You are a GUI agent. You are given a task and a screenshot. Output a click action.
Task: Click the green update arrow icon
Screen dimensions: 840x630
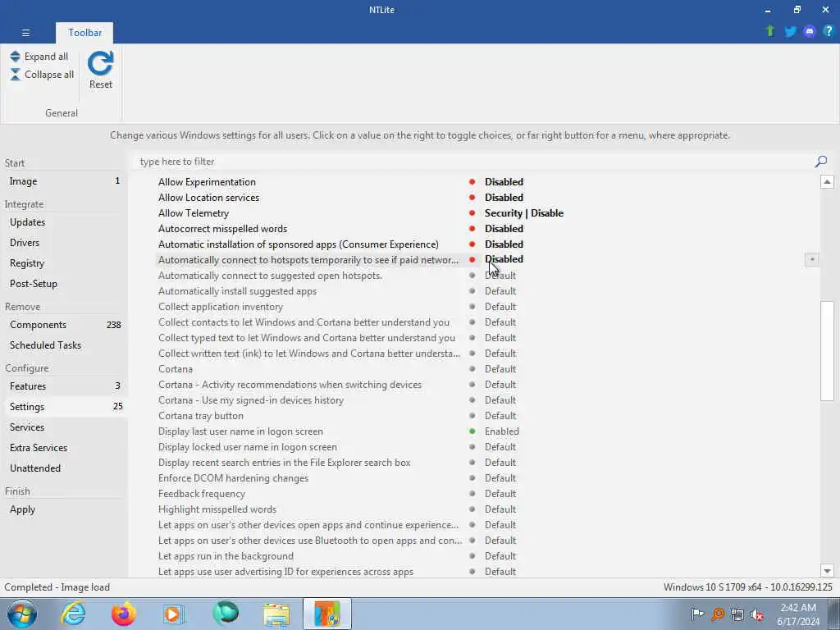coord(770,31)
